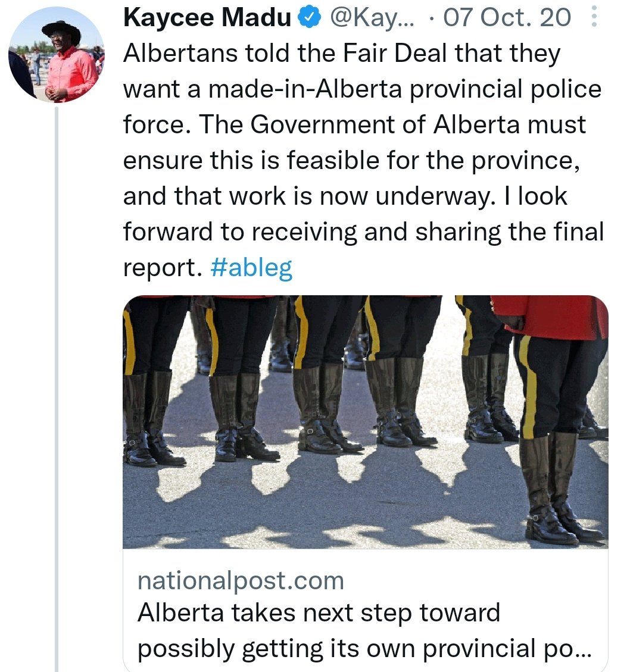Click the 'and that work is now underway' line
Screen dimensions: 630x672
pos(345,196)
